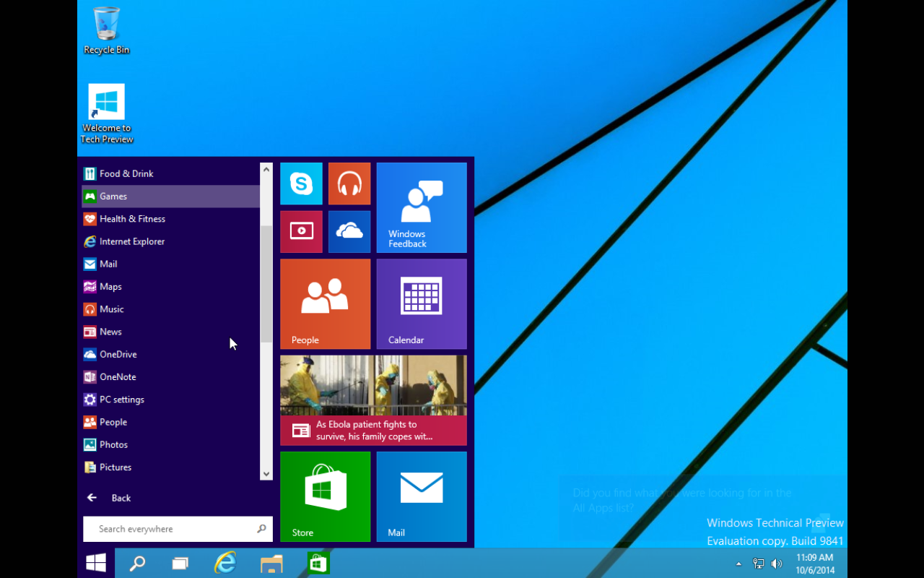The image size is (924, 578).
Task: Open the Photos app
Action: pos(171,444)
